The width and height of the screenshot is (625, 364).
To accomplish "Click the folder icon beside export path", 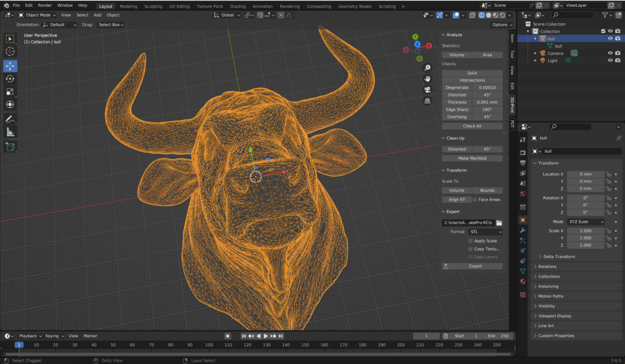I will pos(499,223).
